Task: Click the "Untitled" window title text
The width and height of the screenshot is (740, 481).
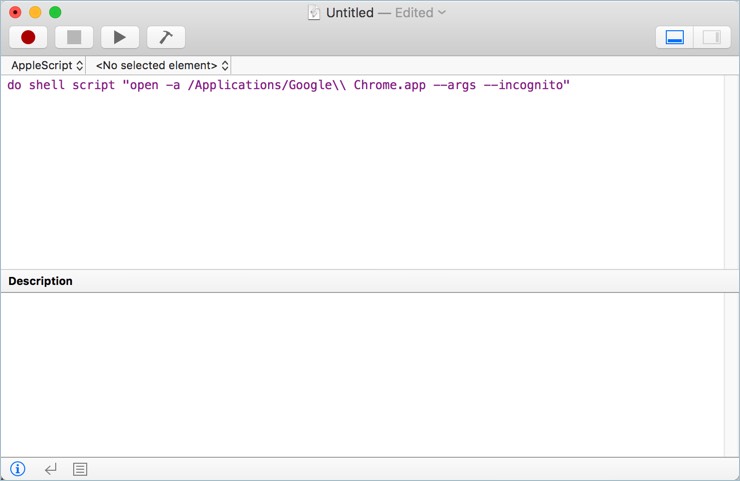Action: click(349, 13)
